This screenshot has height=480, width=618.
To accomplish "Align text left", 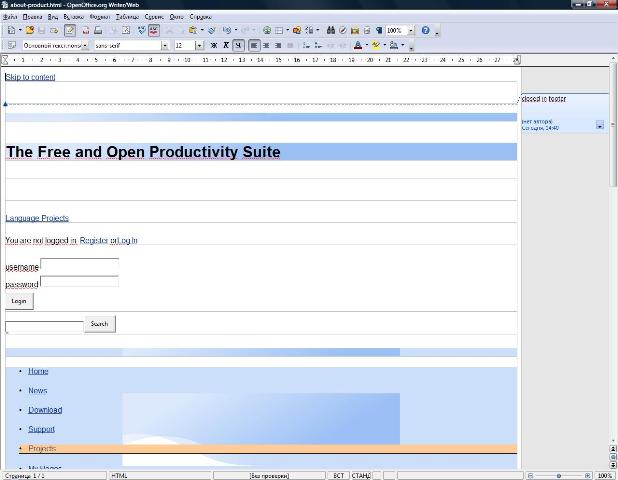I will (x=254, y=46).
